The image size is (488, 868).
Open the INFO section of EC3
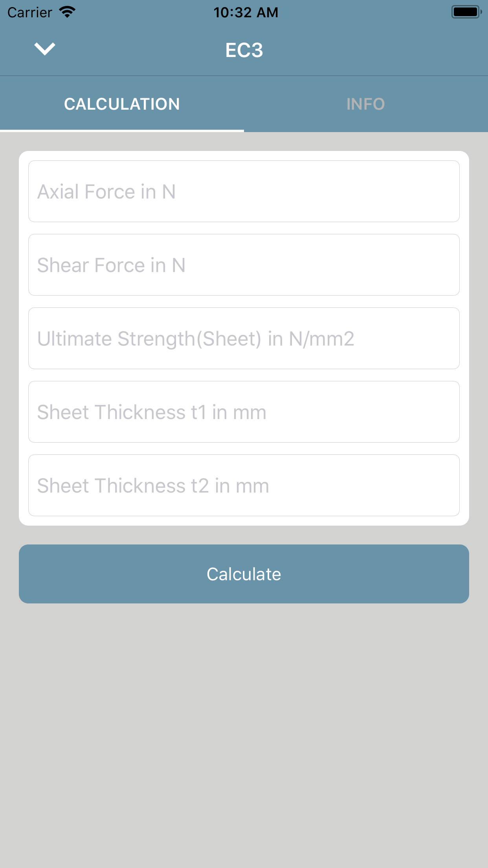[x=365, y=104]
